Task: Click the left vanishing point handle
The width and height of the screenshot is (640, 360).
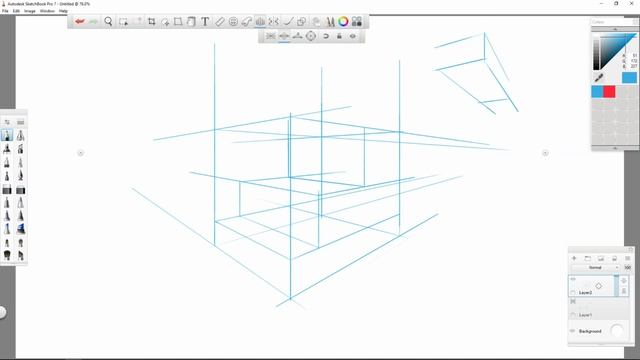Action: coord(80,153)
